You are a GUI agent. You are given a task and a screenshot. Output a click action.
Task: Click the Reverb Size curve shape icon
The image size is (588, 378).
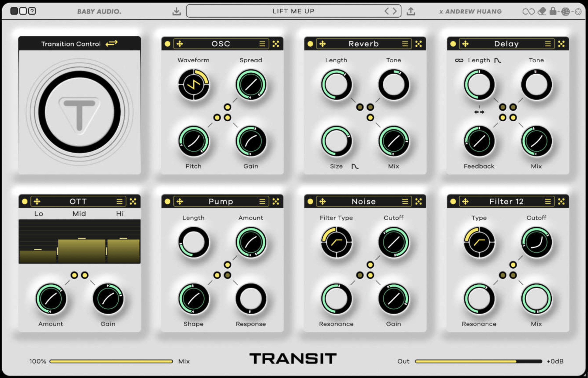tap(355, 167)
